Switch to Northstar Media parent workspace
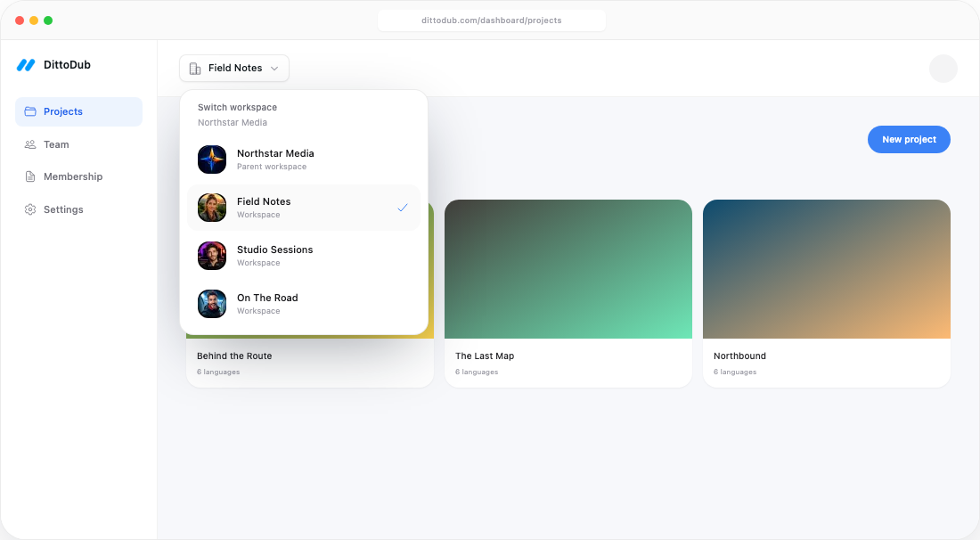 click(304, 160)
